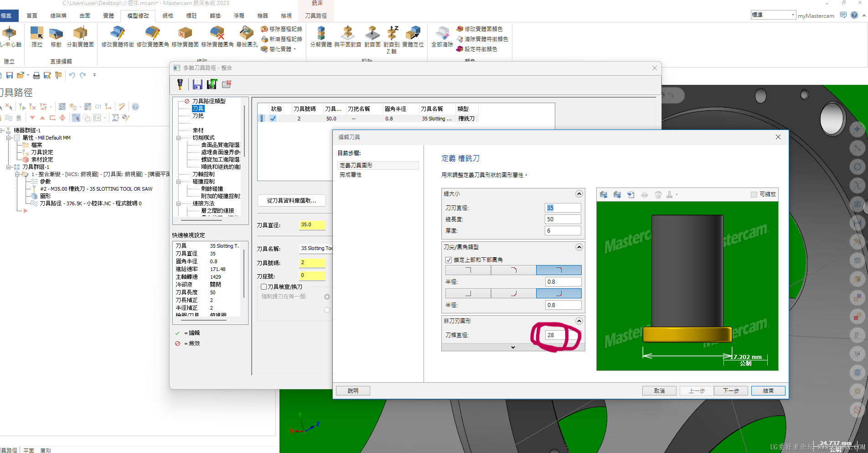The height and width of the screenshot is (453, 868).
Task: Click the tool icon in multi-axis dialog toolbar
Action: (x=180, y=84)
